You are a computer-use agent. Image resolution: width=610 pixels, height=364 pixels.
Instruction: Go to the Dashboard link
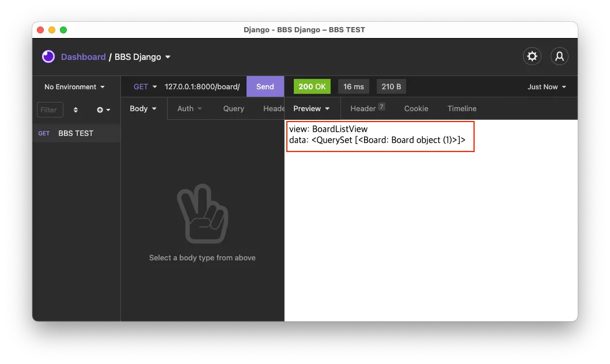(84, 57)
